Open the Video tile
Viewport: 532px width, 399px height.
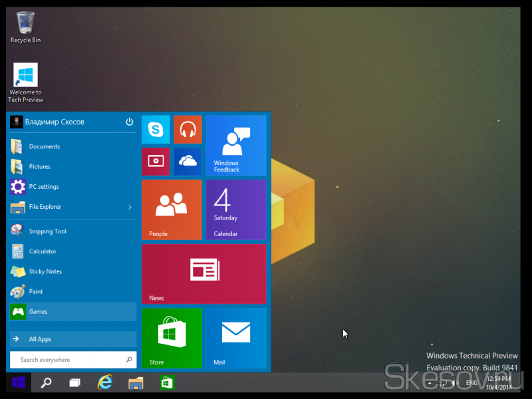point(156,161)
